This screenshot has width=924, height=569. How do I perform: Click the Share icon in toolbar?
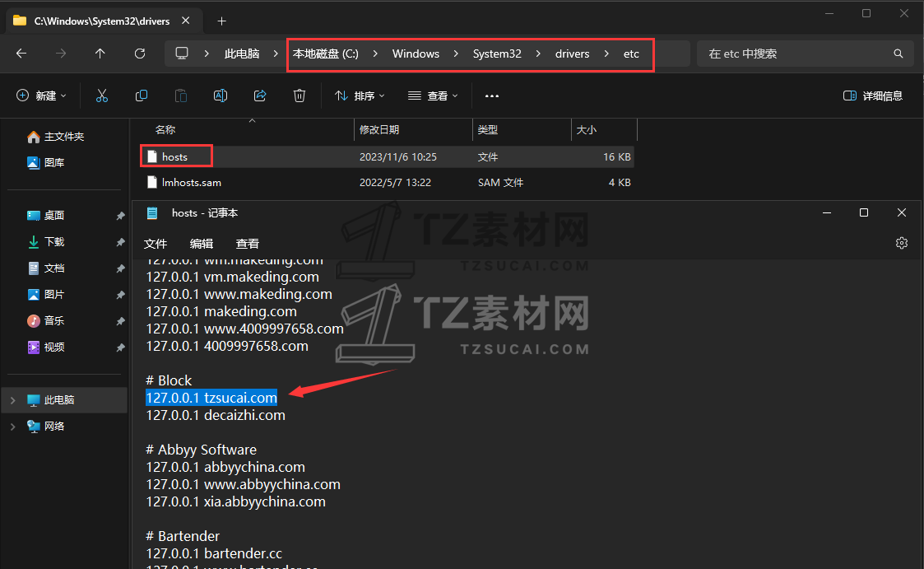point(260,96)
